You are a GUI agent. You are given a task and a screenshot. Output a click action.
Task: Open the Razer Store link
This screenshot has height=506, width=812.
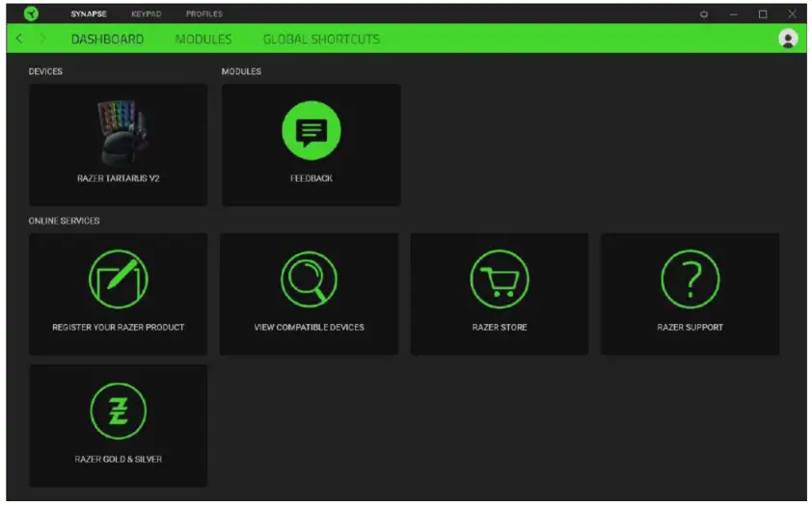500,328
